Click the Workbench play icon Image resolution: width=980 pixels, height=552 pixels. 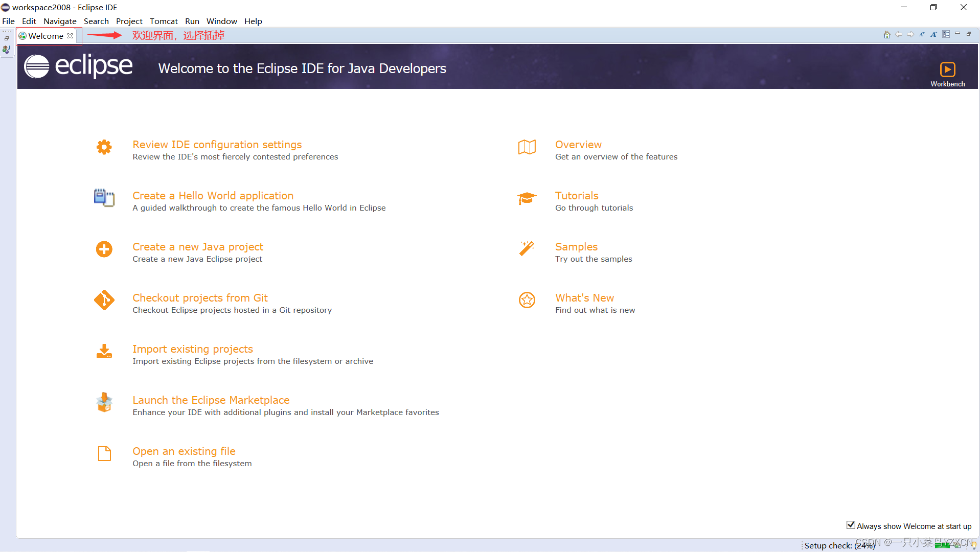[x=947, y=69]
